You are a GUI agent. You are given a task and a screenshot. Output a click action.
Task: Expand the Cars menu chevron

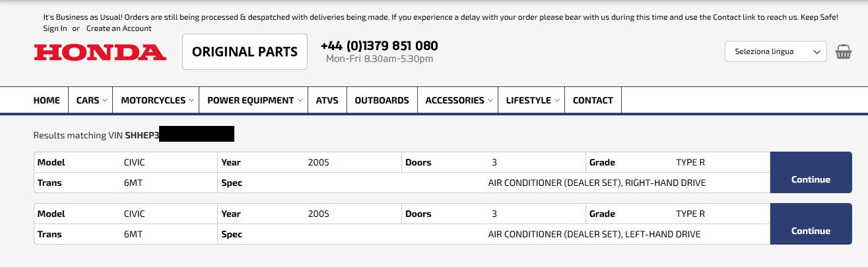pos(105,101)
